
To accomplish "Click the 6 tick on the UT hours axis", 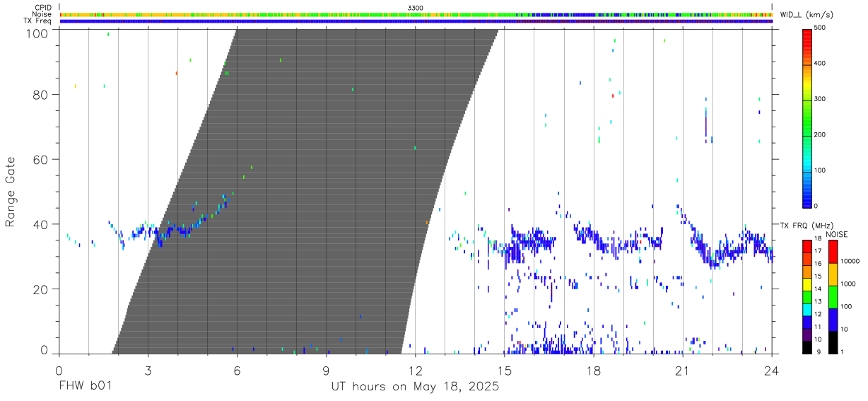I will 237,370.
